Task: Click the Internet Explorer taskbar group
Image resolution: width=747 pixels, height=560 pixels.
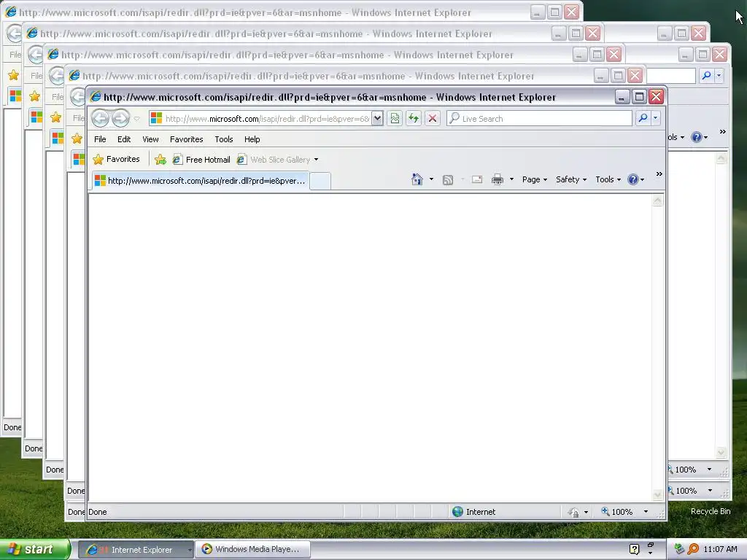Action: coord(135,550)
